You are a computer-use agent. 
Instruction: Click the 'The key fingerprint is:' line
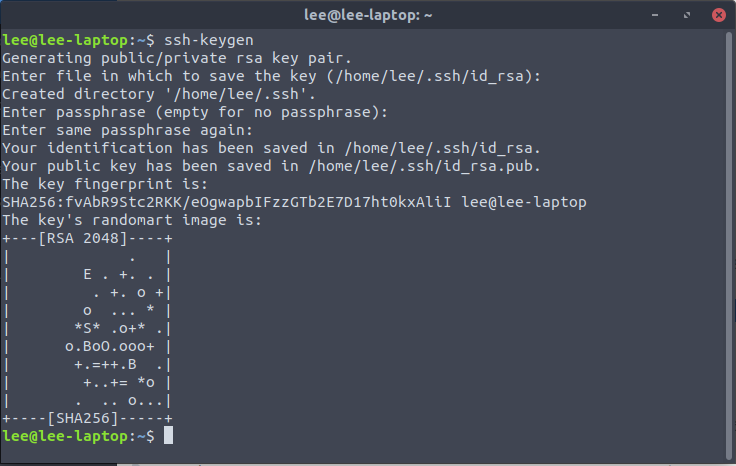pos(105,184)
